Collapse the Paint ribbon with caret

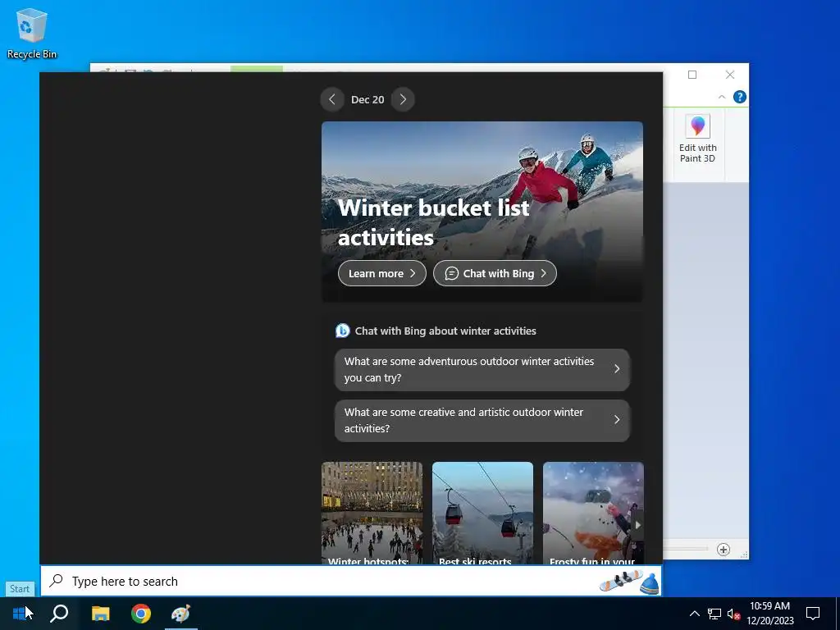pyautogui.click(x=722, y=97)
